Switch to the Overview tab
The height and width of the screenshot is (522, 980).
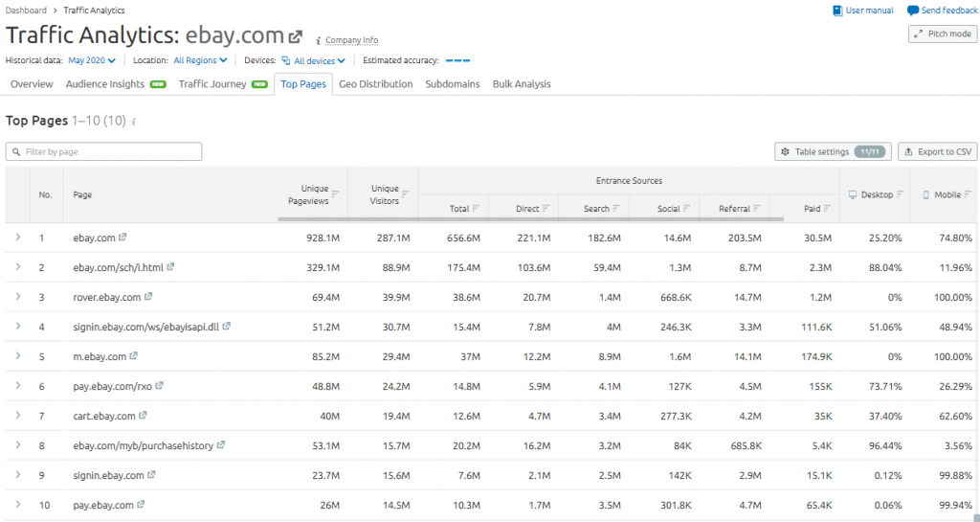32,83
